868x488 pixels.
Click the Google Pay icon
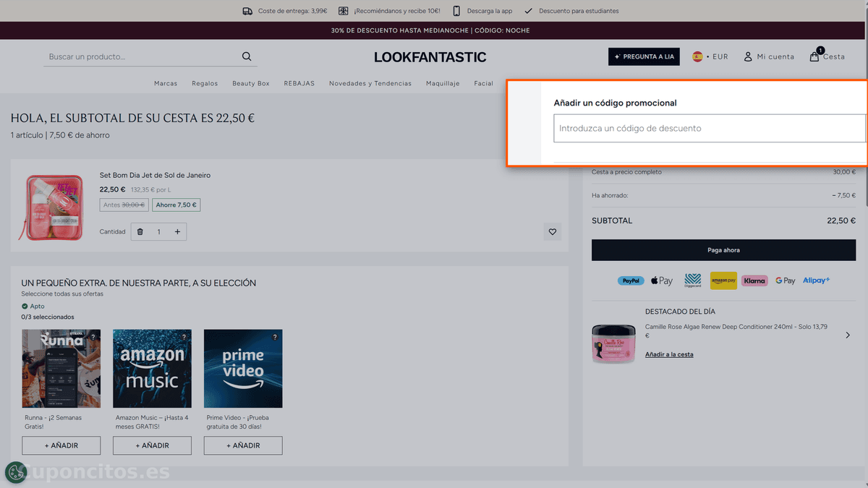pos(785,281)
